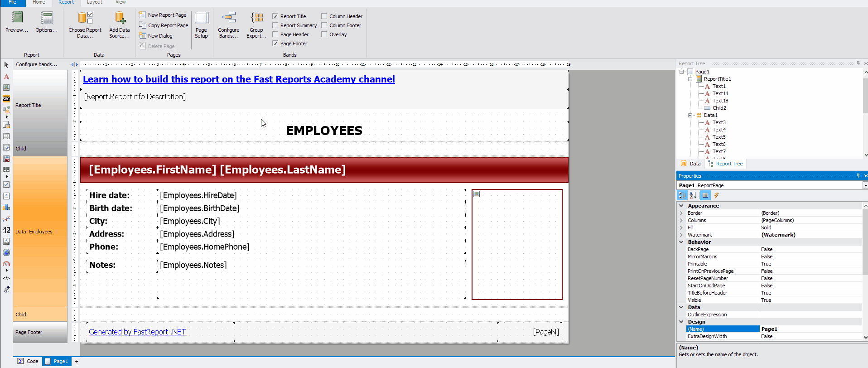This screenshot has width=868, height=368.
Task: Uncheck the Page Footer band
Action: (x=275, y=44)
